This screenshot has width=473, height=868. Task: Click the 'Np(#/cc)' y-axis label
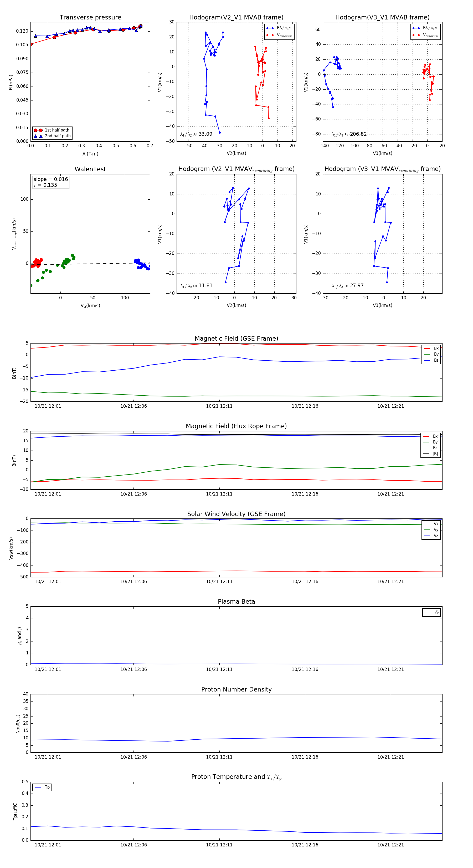click(18, 724)
